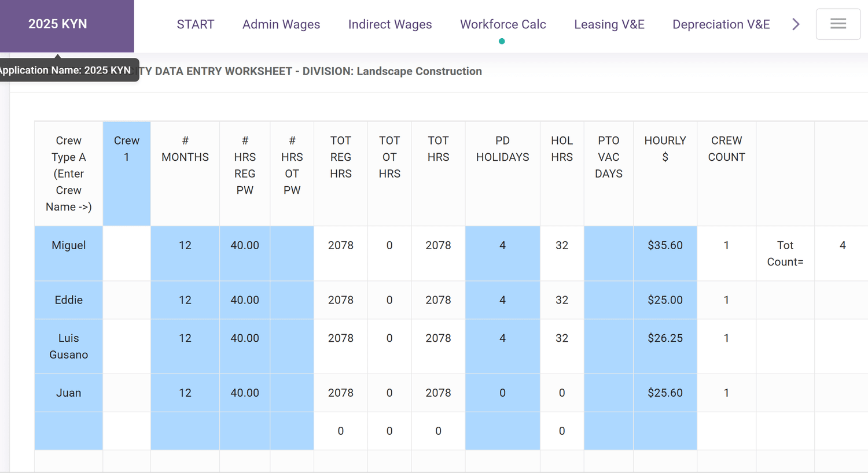This screenshot has height=473, width=868.
Task: Edit Miguel's months value 12
Action: (185, 253)
